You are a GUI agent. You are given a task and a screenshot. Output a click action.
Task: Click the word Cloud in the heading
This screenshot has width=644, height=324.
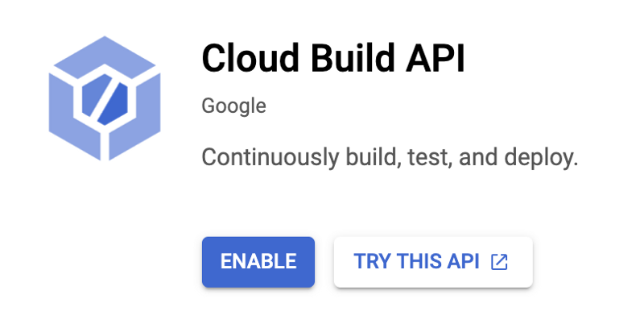coord(250,58)
